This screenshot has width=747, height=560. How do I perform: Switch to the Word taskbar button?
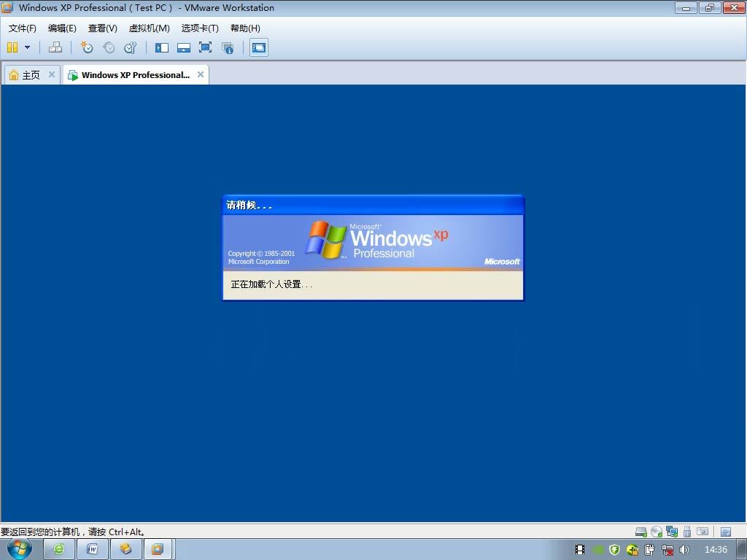pos(93,549)
